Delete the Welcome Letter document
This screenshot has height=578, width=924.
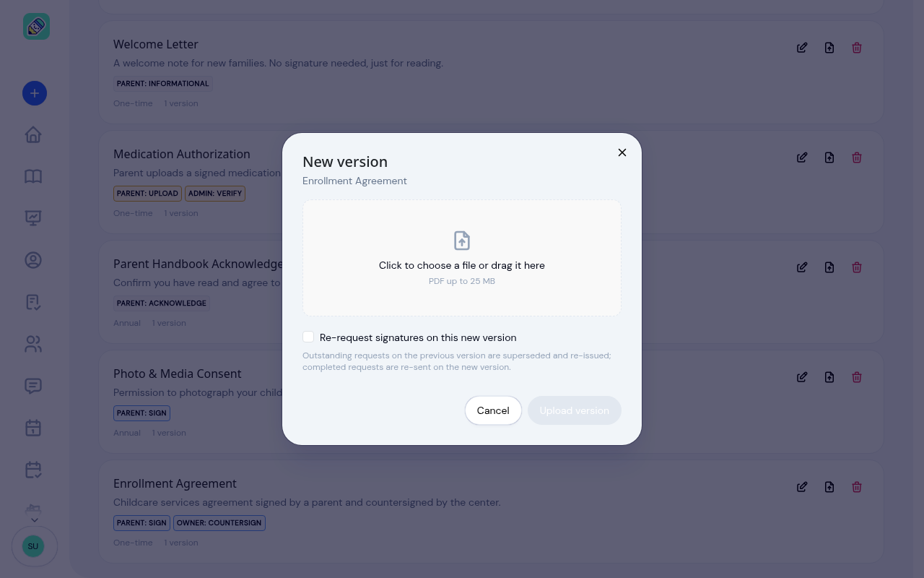point(857,48)
